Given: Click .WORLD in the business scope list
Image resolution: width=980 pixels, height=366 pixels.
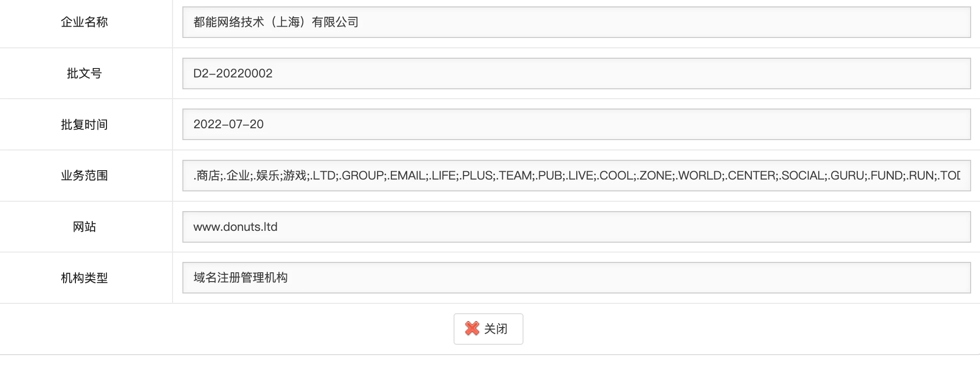Looking at the screenshot, I should [699, 176].
